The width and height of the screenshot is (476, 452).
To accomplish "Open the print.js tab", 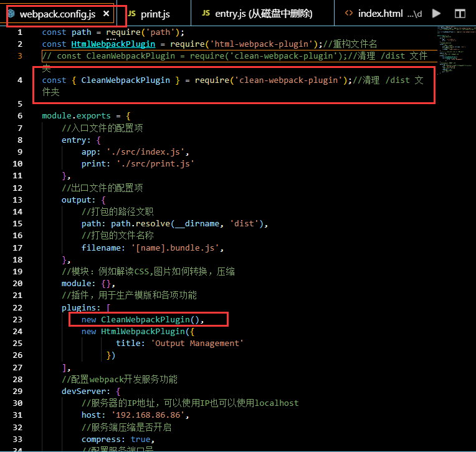I will coord(155,14).
